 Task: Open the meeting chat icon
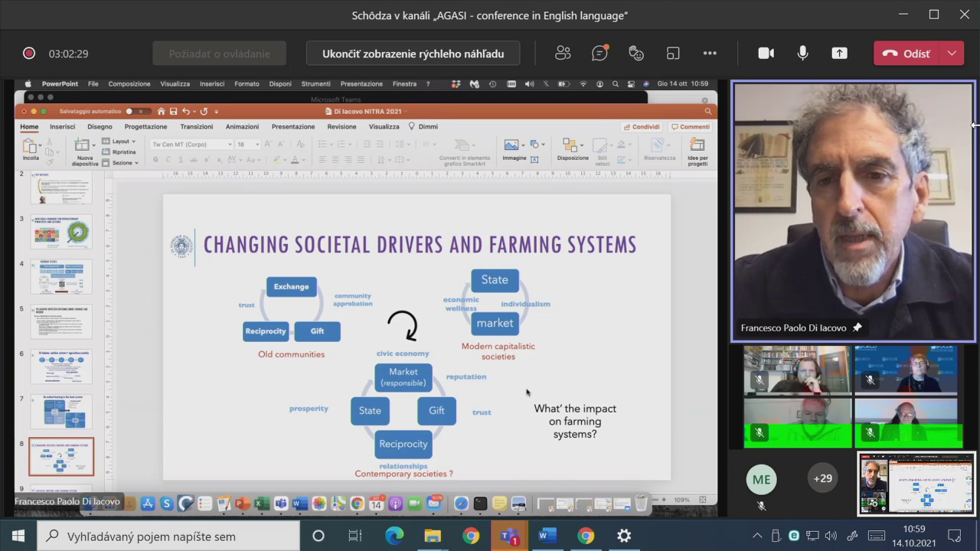coord(599,54)
